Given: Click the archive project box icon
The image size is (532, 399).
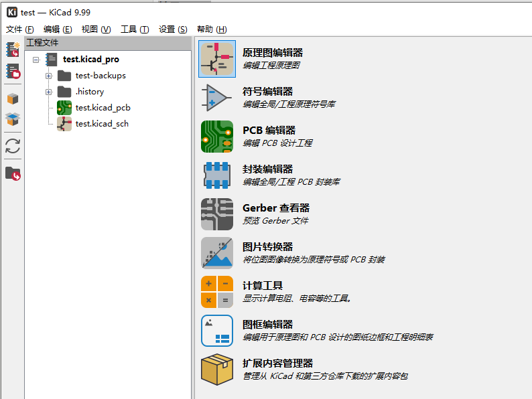Looking at the screenshot, I should (13, 99).
